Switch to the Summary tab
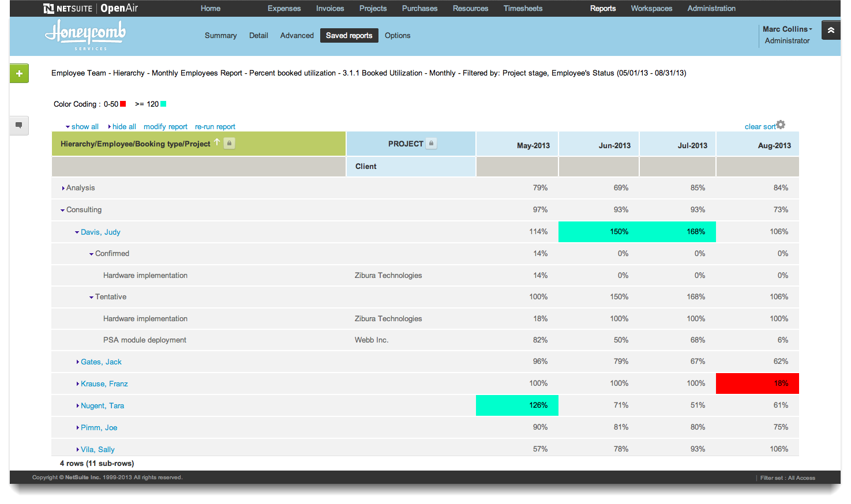The image size is (851, 504). pos(220,35)
